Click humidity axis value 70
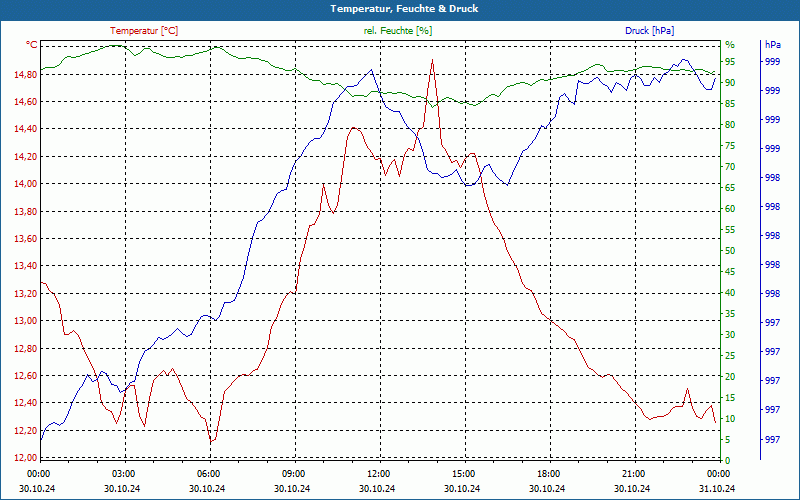 click(x=730, y=167)
